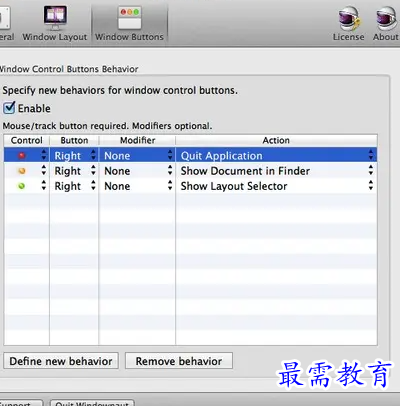The width and height of the screenshot is (400, 406).
Task: Open Modifier dropdown in Show Layout Selector row
Action: click(170, 185)
